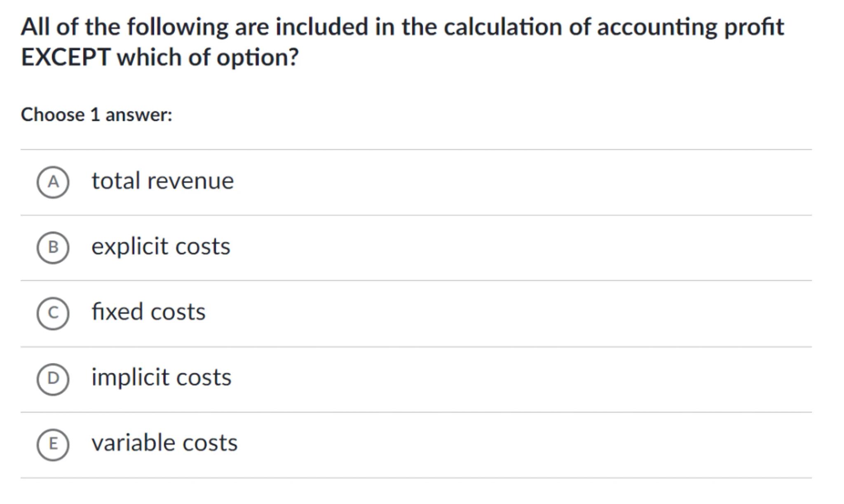The height and width of the screenshot is (504, 844).
Task: Click empty space right of "total revenue"
Action: coord(495,182)
